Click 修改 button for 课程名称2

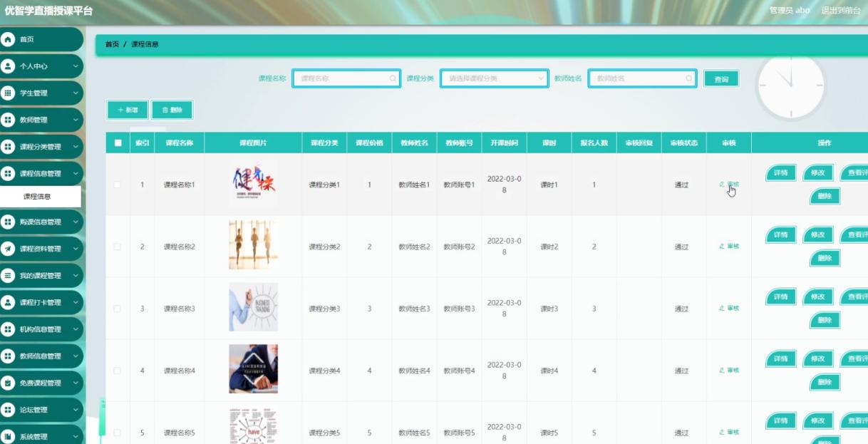pos(818,235)
